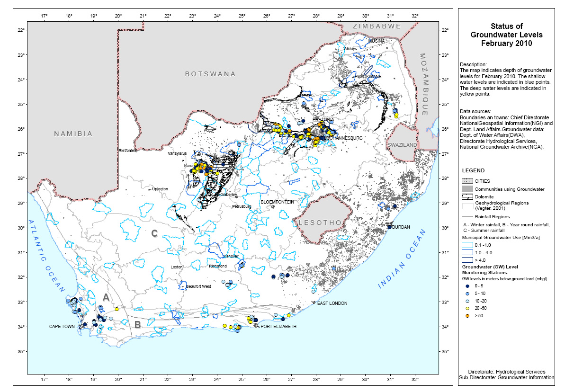Select the 0 - 5 mbgl dark blue dot
565x392 pixels.
coord(468,286)
